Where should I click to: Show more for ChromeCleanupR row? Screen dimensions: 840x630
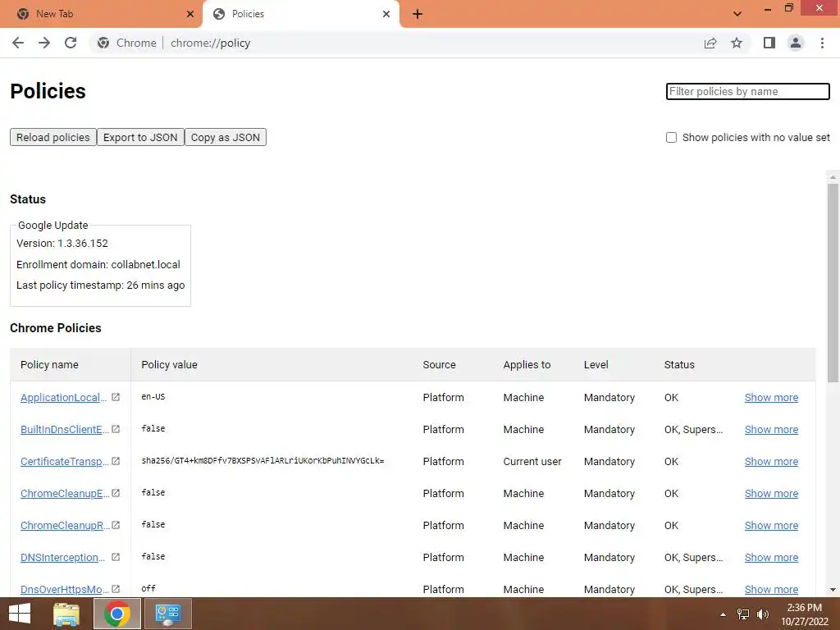(x=771, y=526)
